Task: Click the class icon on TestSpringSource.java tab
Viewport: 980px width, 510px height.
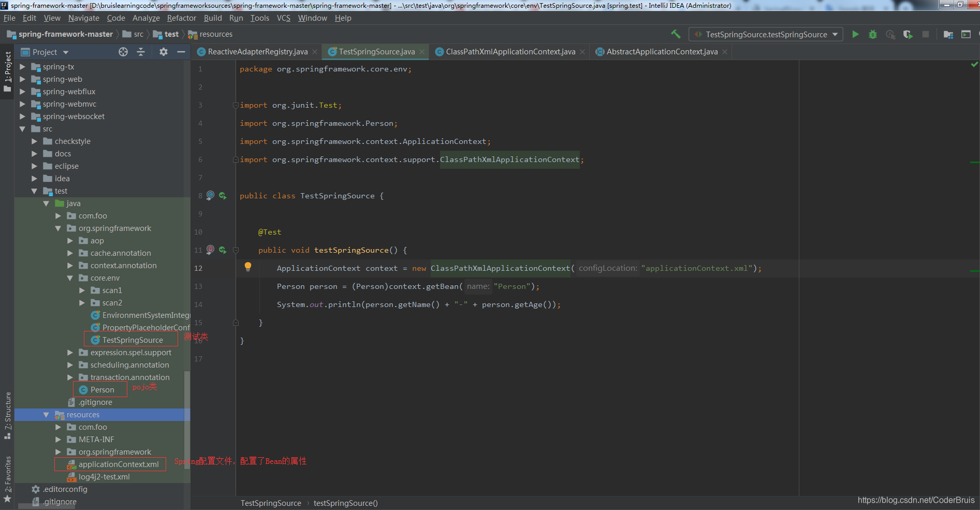Action: (332, 52)
